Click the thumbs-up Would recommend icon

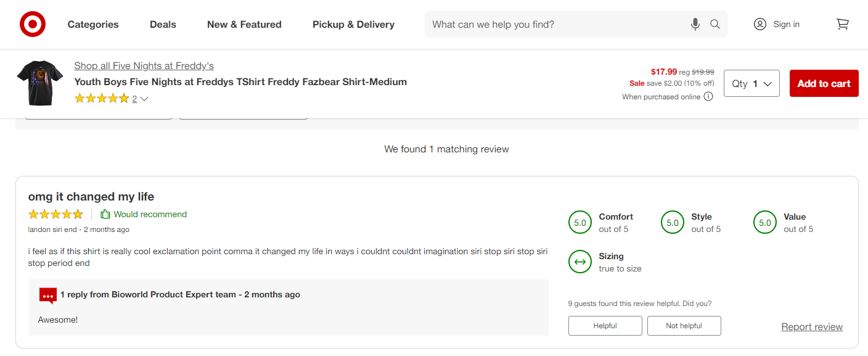coord(105,214)
